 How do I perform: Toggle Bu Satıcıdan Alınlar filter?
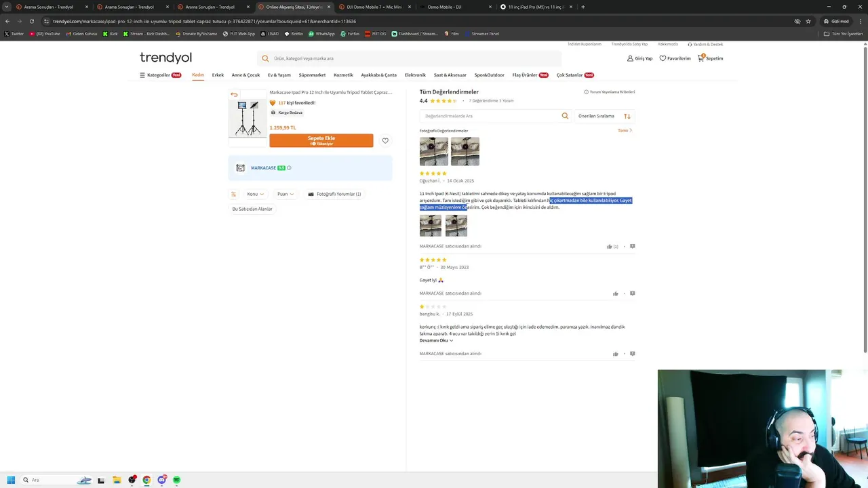tap(252, 209)
